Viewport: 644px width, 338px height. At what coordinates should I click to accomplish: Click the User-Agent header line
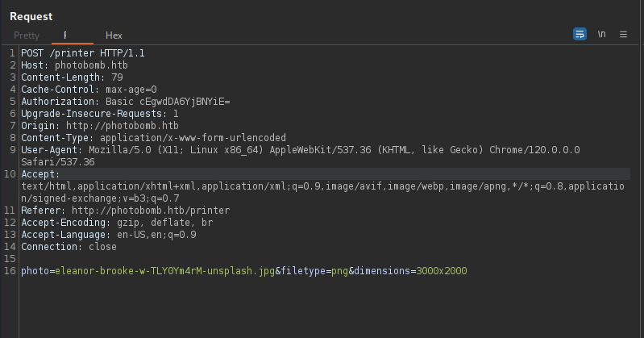(300, 156)
